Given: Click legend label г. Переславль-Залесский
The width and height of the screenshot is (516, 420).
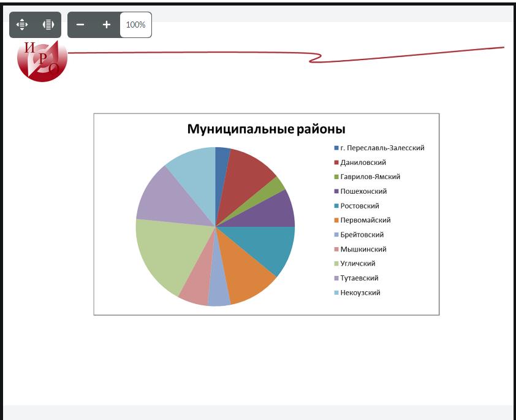Looking at the screenshot, I should click(x=382, y=148).
